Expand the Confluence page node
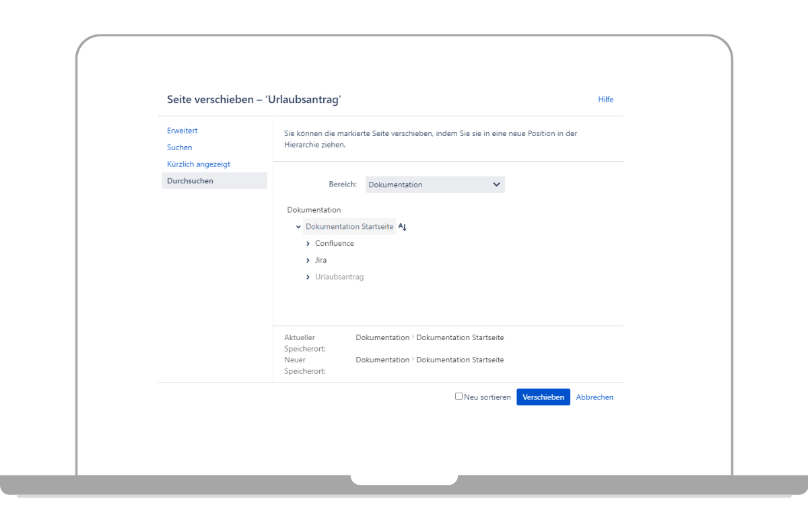 pyautogui.click(x=308, y=244)
